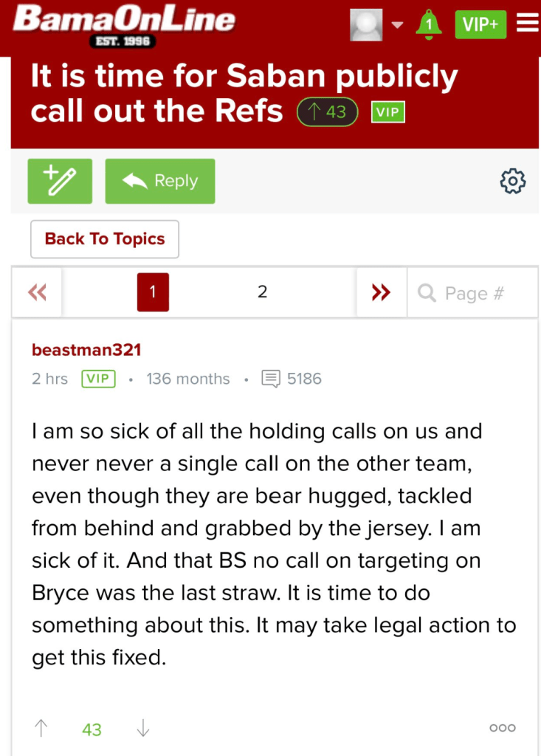The height and width of the screenshot is (756, 541).
Task: Click the new post pencil icon
Action: (x=60, y=181)
